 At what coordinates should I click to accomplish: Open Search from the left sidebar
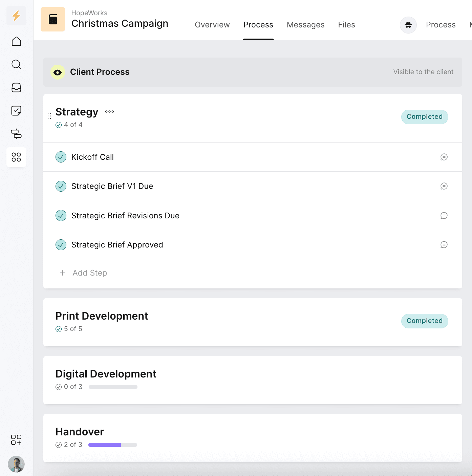point(16,64)
